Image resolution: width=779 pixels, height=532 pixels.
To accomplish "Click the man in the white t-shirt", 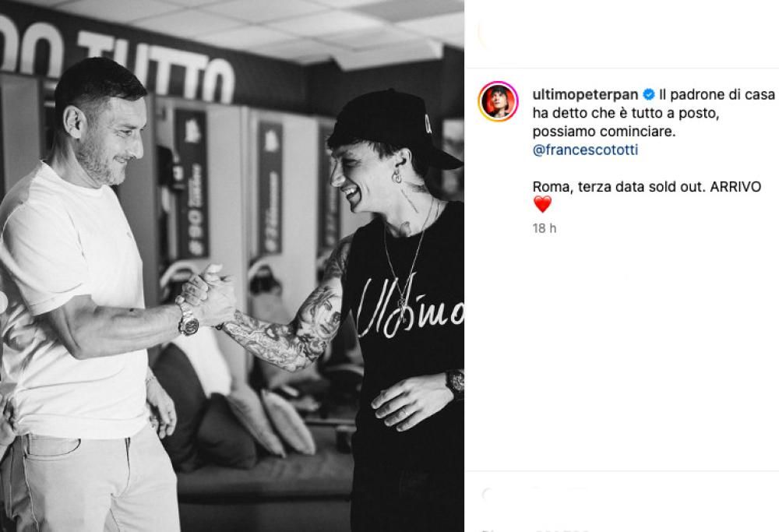I will 84,298.
